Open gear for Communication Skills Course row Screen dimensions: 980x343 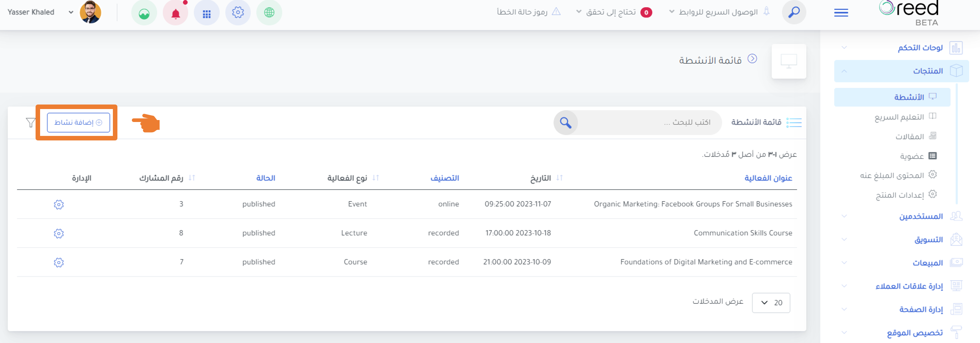[59, 233]
